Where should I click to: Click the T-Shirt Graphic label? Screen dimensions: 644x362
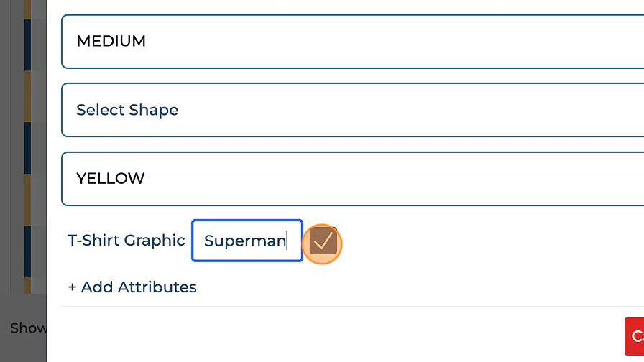tap(126, 241)
